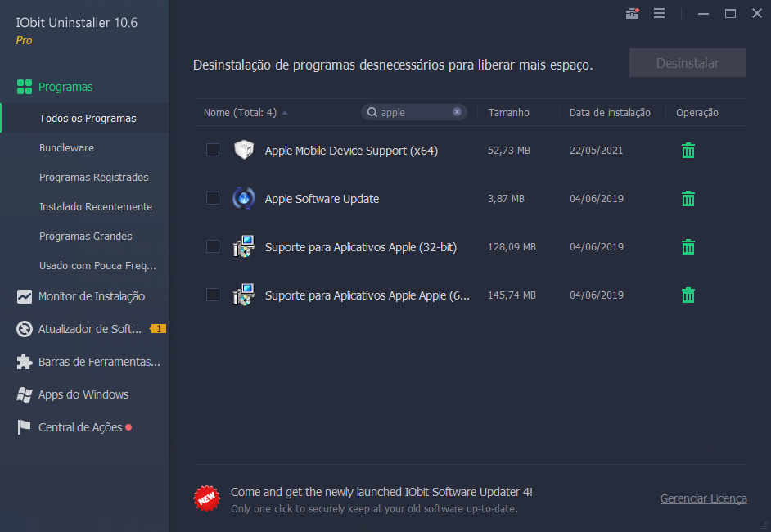This screenshot has height=532, width=771.
Task: Click the Pro edition label
Action: click(x=24, y=40)
